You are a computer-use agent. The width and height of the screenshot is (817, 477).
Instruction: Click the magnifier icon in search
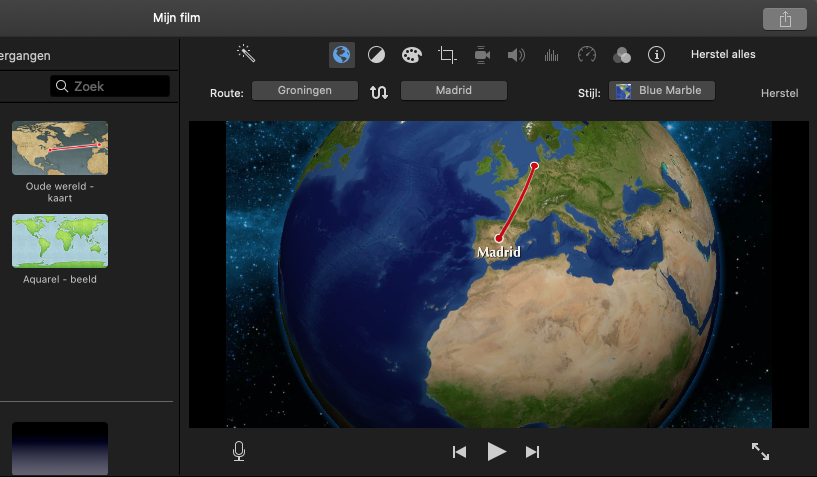click(62, 86)
